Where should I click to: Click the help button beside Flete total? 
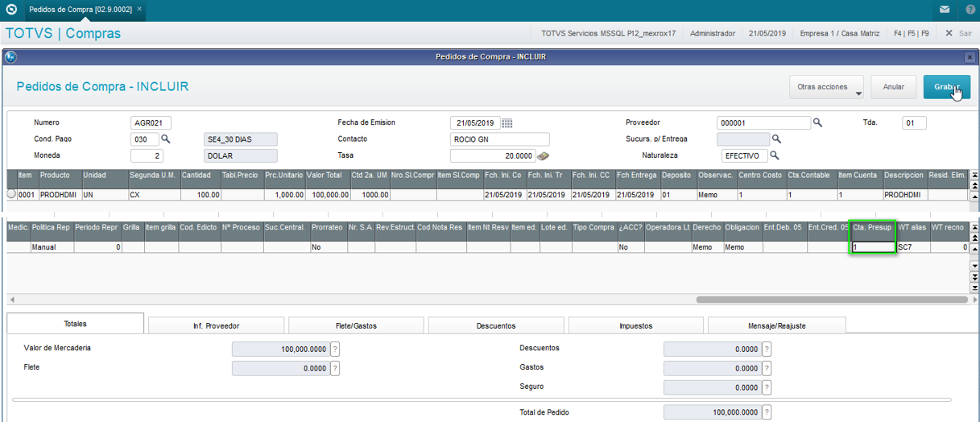(335, 368)
